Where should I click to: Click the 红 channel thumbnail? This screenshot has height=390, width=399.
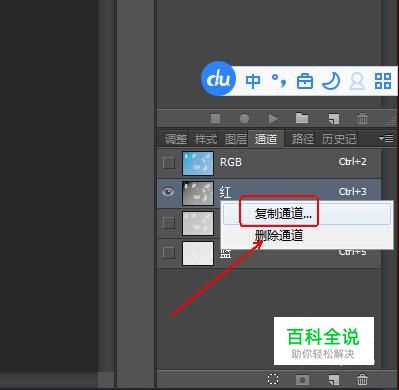pyautogui.click(x=198, y=193)
